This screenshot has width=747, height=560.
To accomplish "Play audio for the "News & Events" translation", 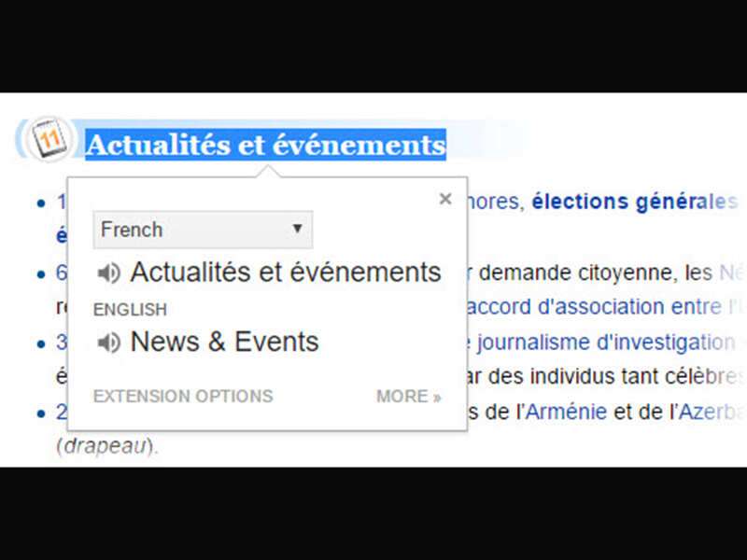I will pos(109,343).
